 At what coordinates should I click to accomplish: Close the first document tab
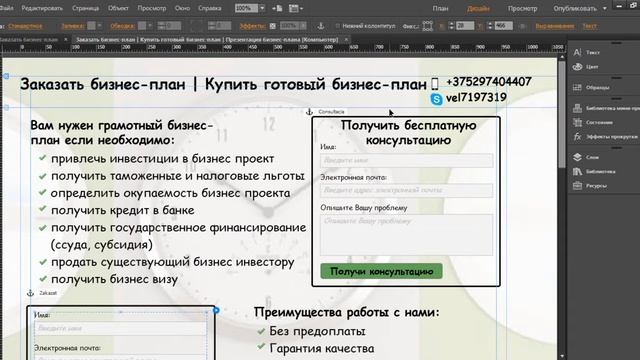coord(65,40)
